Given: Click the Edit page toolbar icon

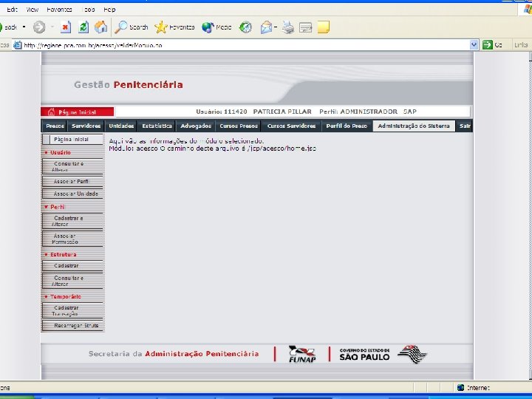Looking at the screenshot, I should (x=305, y=27).
